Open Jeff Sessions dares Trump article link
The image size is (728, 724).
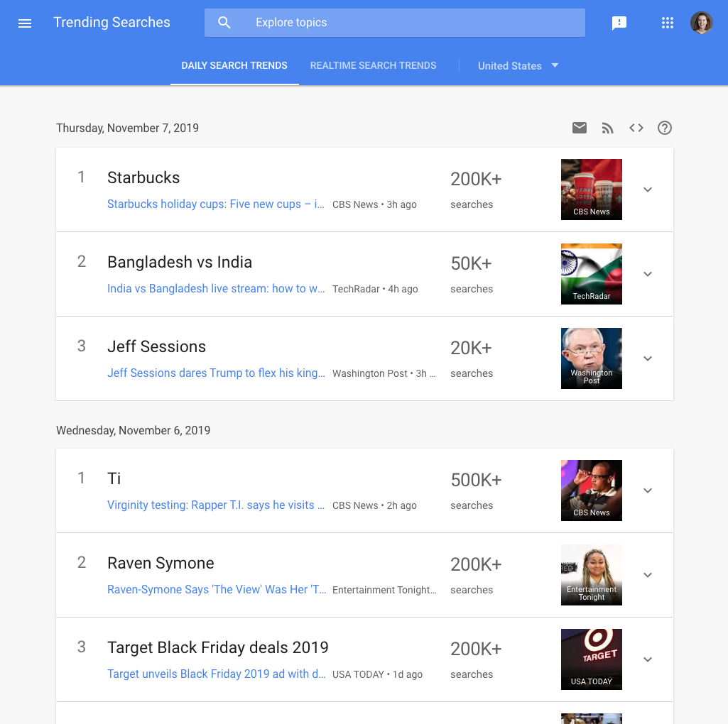(x=216, y=373)
